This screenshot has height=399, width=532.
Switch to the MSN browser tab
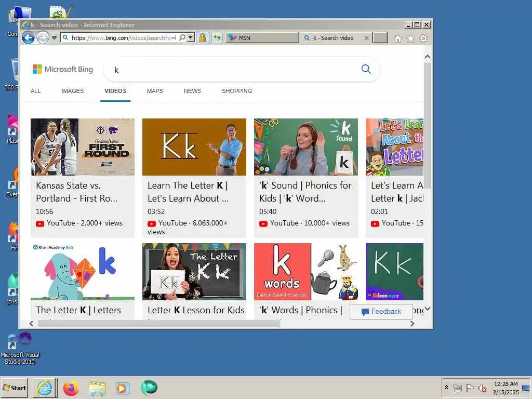point(262,38)
